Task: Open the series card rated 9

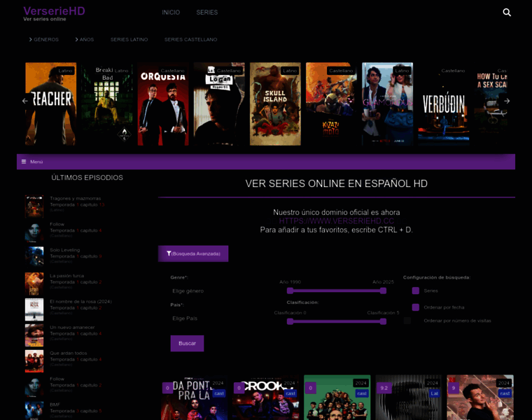Action: (x=480, y=398)
